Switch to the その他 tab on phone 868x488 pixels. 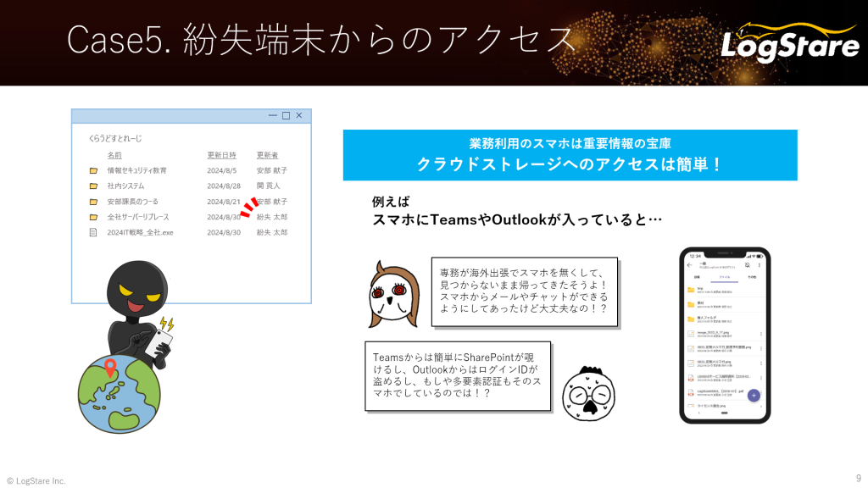pos(751,277)
